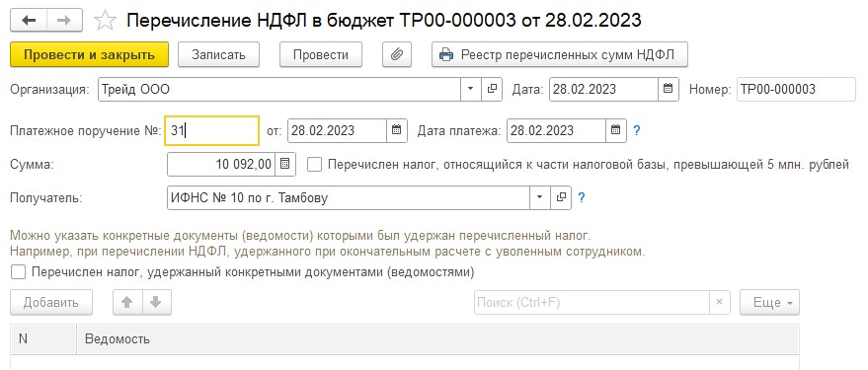Show help question mark next to Дата платежа

point(637,131)
